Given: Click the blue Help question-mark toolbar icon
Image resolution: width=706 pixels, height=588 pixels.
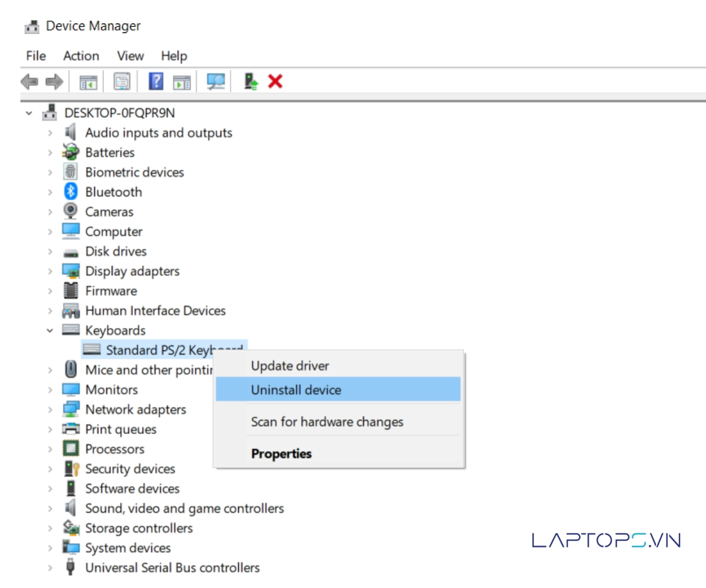Looking at the screenshot, I should [x=156, y=82].
